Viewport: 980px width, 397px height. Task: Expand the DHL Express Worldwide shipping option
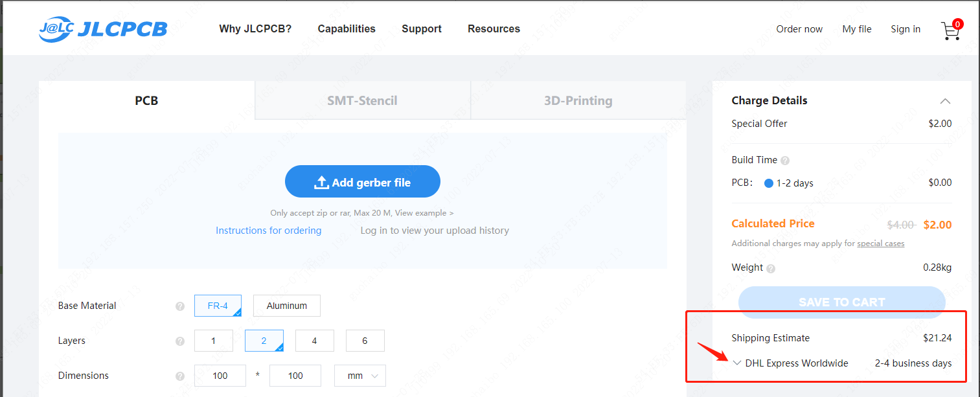[x=737, y=363]
